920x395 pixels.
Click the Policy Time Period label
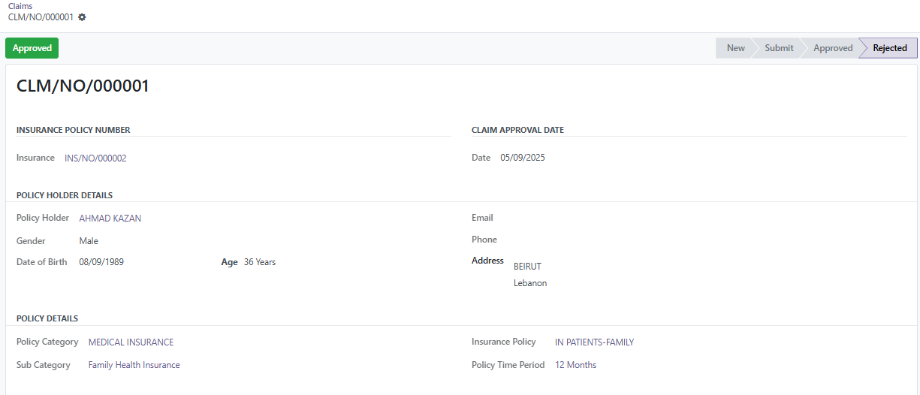tap(508, 364)
